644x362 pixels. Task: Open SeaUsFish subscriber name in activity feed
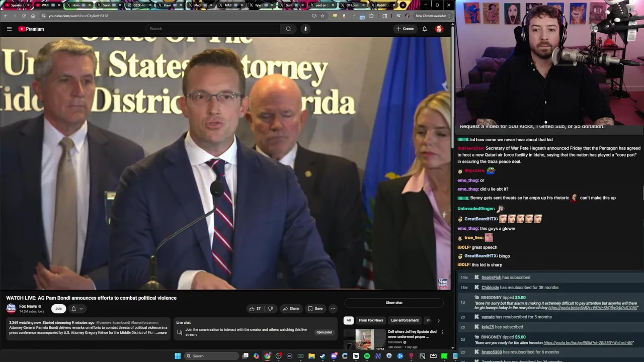click(x=491, y=278)
